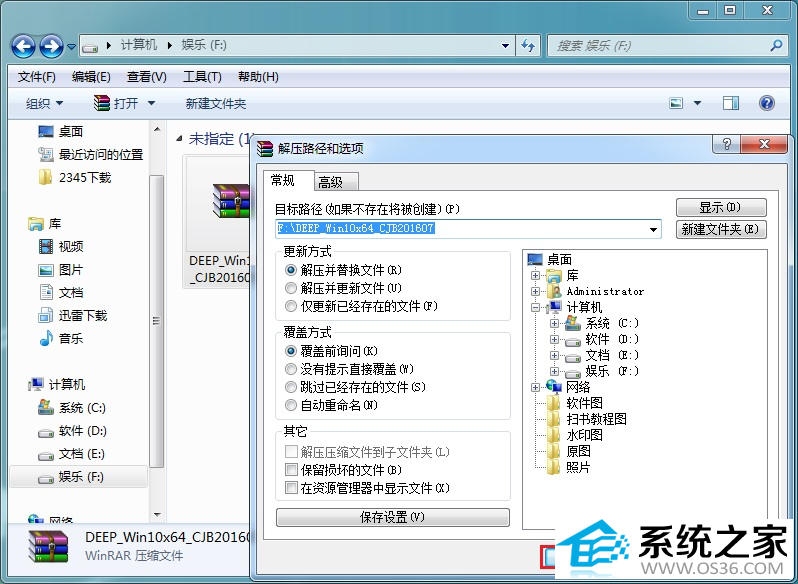Open the 帮助(H) menu
798x584 pixels.
[x=258, y=77]
